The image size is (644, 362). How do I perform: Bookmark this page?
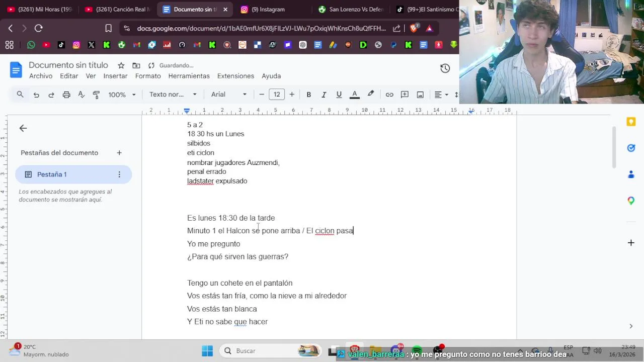coord(108,29)
